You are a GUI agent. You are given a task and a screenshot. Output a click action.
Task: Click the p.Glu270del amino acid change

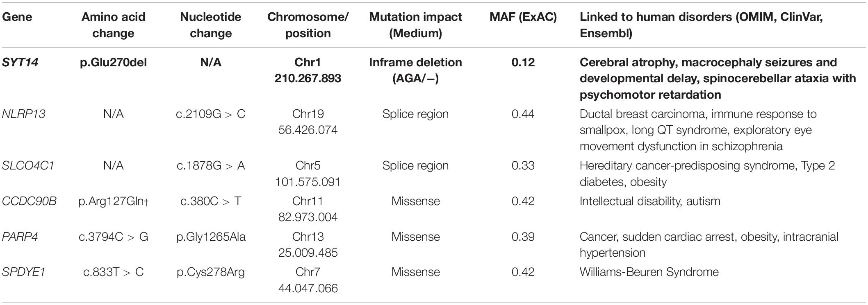coord(113,63)
